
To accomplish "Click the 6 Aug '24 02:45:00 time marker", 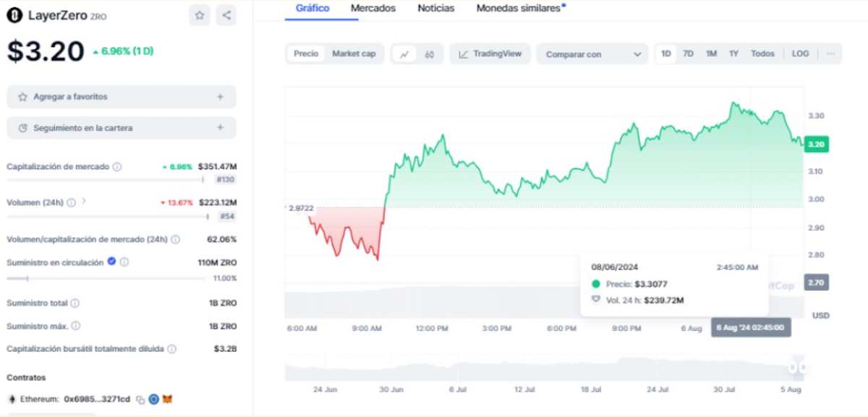I will [751, 328].
